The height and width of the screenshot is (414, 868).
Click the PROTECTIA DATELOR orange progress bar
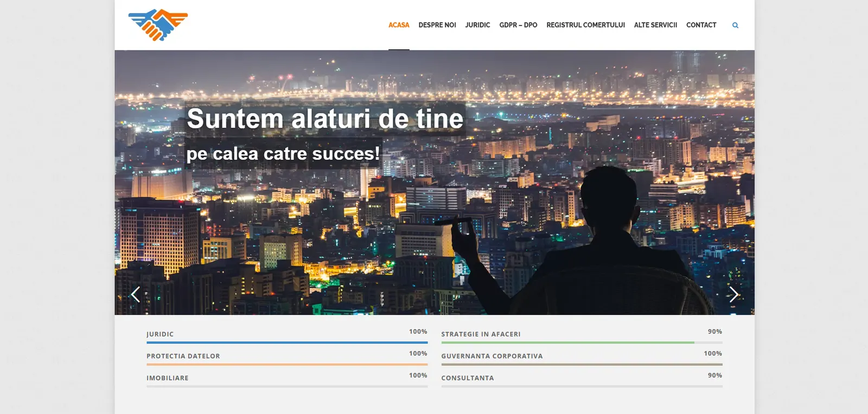[x=287, y=365]
